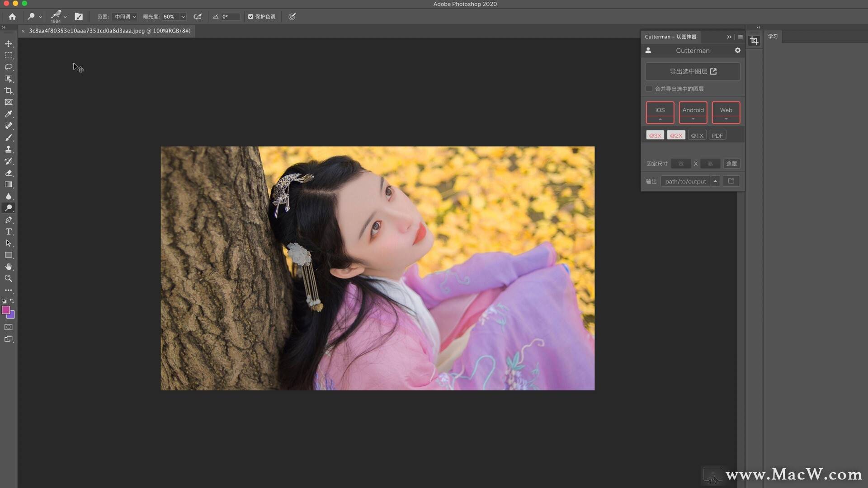This screenshot has width=868, height=488.
Task: Select the History Brush tool
Action: coord(9,161)
